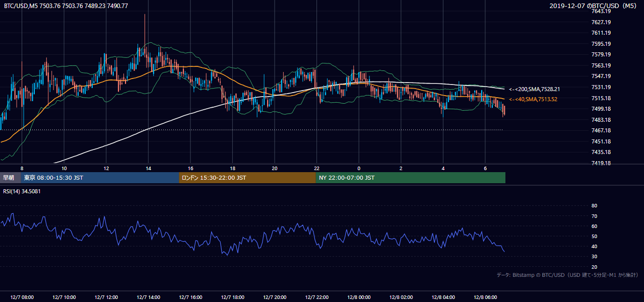Viewport: 644px width, 302px height.
Task: Click price axis value 7483.18
Action: [x=601, y=120]
